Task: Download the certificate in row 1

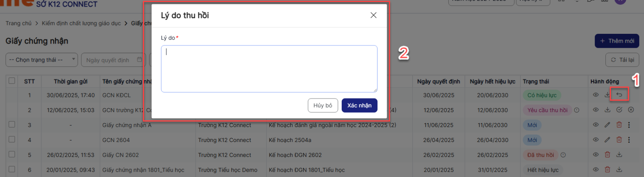Action: point(607,95)
